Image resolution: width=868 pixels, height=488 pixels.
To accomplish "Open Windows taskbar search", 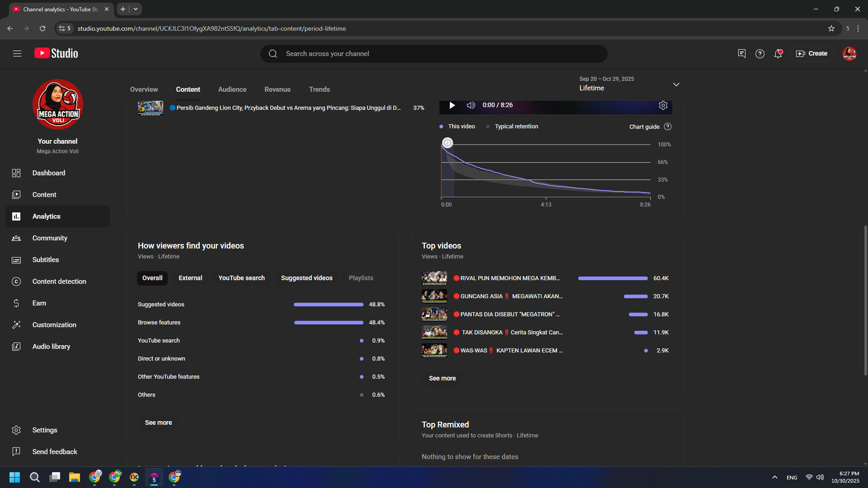I will click(35, 477).
